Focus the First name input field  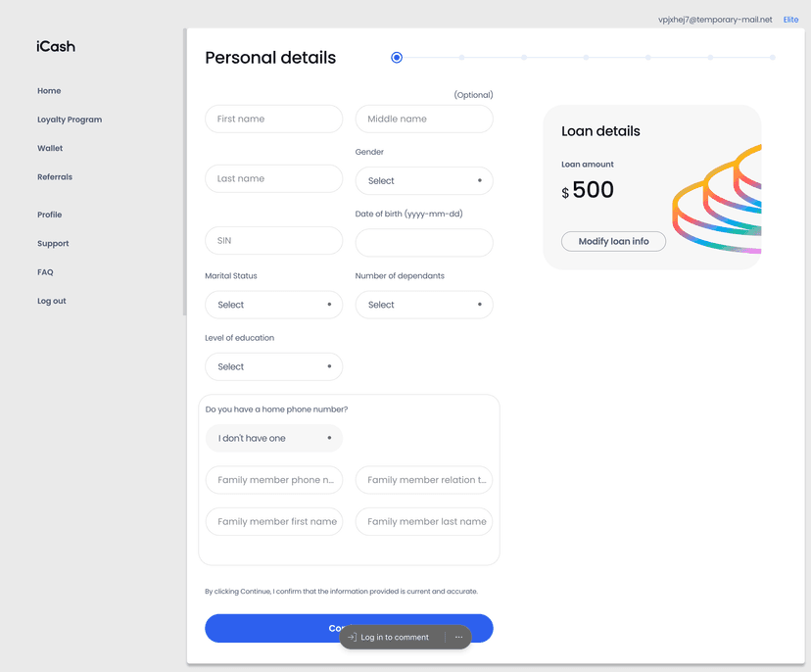273,119
